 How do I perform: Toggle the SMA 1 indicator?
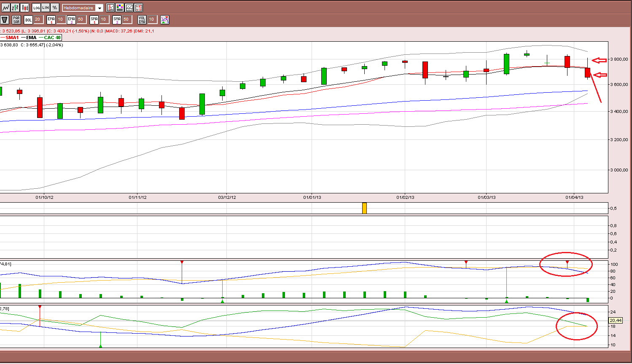point(94,19)
